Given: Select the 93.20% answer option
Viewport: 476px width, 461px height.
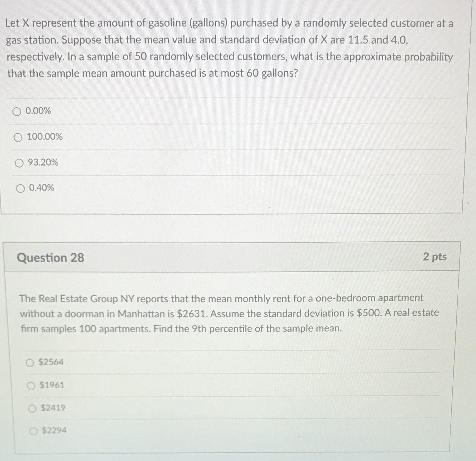Looking at the screenshot, I should click(19, 163).
